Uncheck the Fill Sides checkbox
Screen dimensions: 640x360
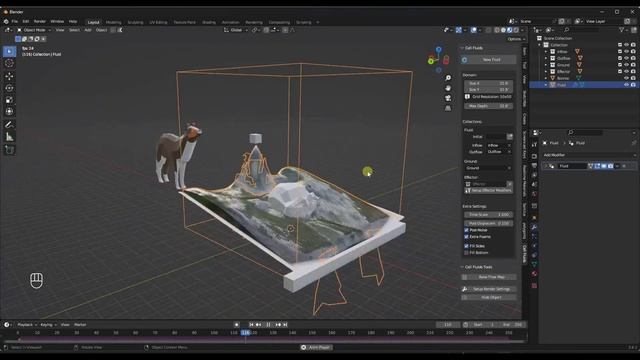(x=467, y=246)
